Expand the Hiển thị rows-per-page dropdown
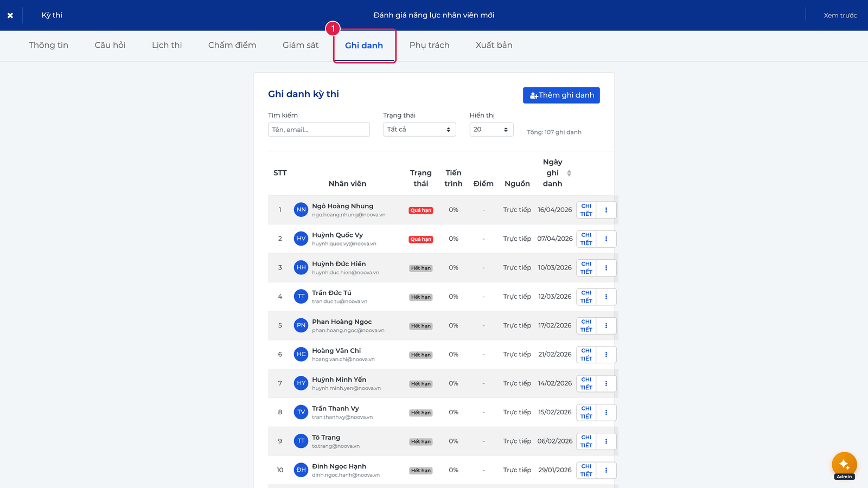The image size is (868, 488). click(491, 130)
